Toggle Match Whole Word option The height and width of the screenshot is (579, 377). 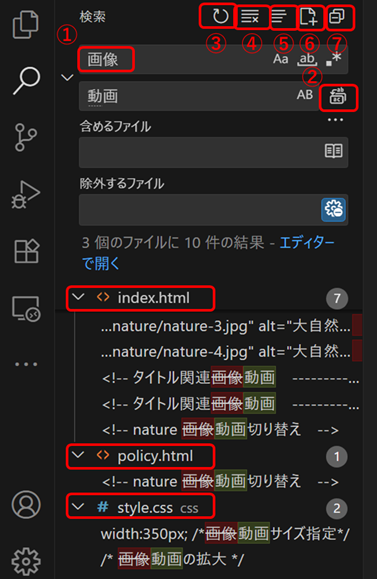pos(307,59)
